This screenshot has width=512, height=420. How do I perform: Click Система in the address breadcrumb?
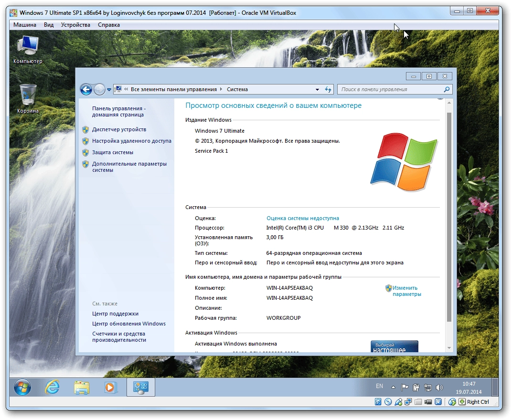coord(237,89)
